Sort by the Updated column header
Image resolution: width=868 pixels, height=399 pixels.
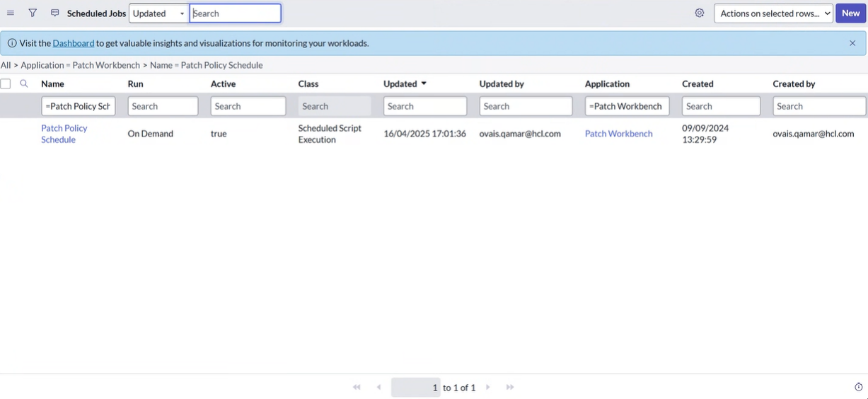(400, 83)
